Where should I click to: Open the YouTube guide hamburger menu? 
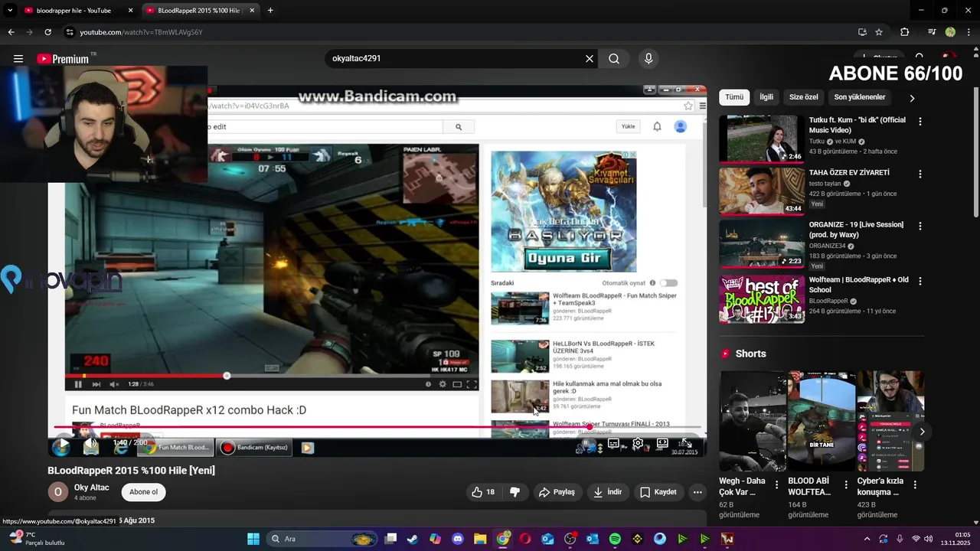[x=18, y=59]
